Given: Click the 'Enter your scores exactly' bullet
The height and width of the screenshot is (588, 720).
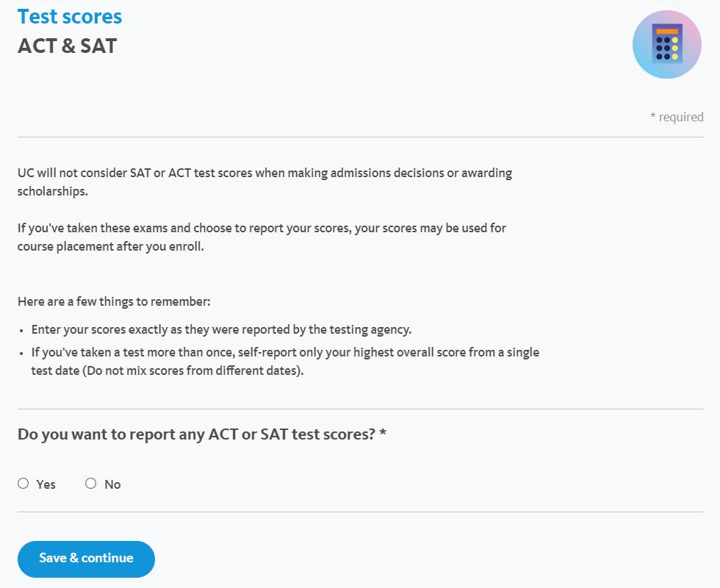Looking at the screenshot, I should pos(220,329).
